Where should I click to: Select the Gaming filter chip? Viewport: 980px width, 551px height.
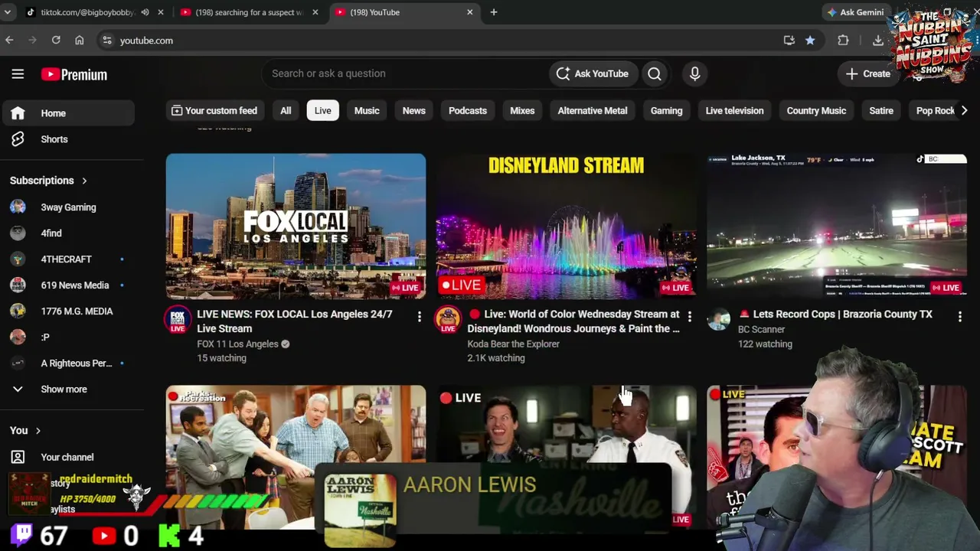(666, 111)
